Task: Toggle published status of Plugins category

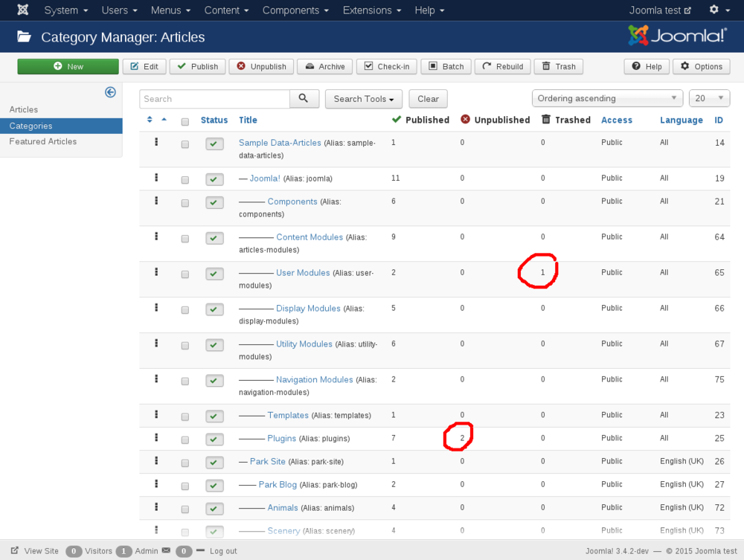Action: point(214,440)
